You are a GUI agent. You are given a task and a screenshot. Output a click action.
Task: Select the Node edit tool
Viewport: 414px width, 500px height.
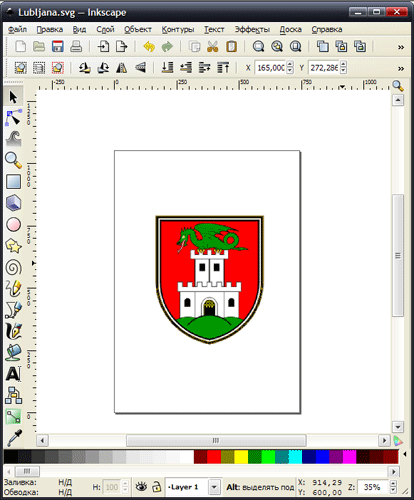tap(13, 118)
